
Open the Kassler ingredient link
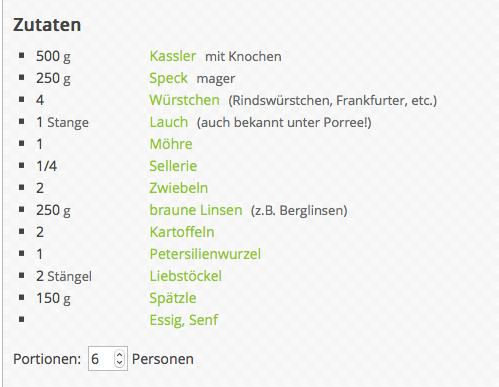[173, 56]
